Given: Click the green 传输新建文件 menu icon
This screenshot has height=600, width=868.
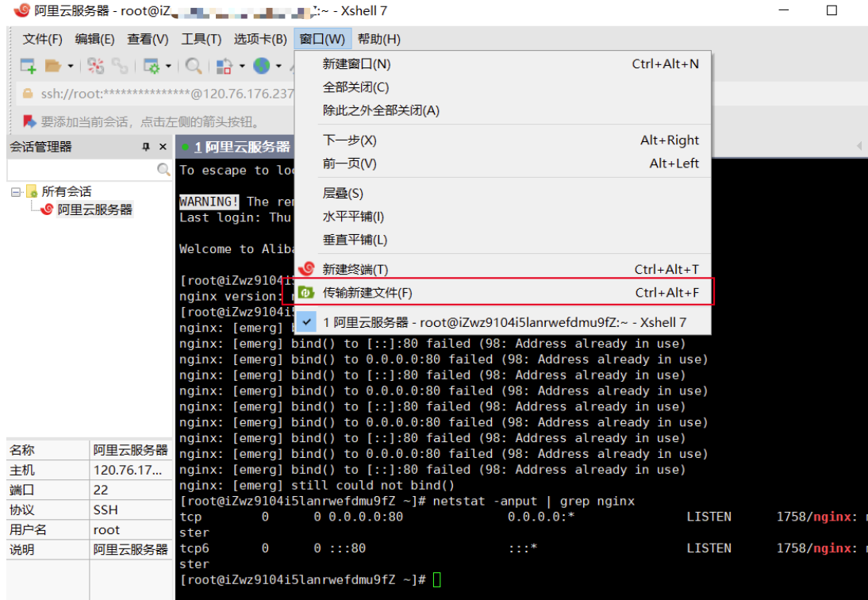Looking at the screenshot, I should 306,292.
